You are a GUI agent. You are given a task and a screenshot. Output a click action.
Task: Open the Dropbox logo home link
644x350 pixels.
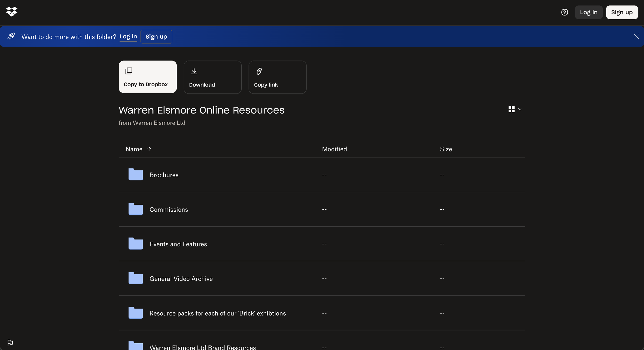pyautogui.click(x=12, y=12)
